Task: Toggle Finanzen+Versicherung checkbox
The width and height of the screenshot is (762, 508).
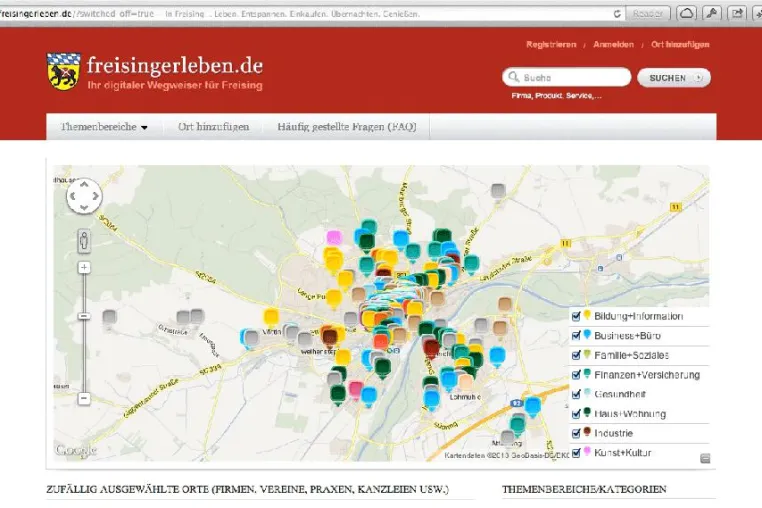Action: [576, 375]
